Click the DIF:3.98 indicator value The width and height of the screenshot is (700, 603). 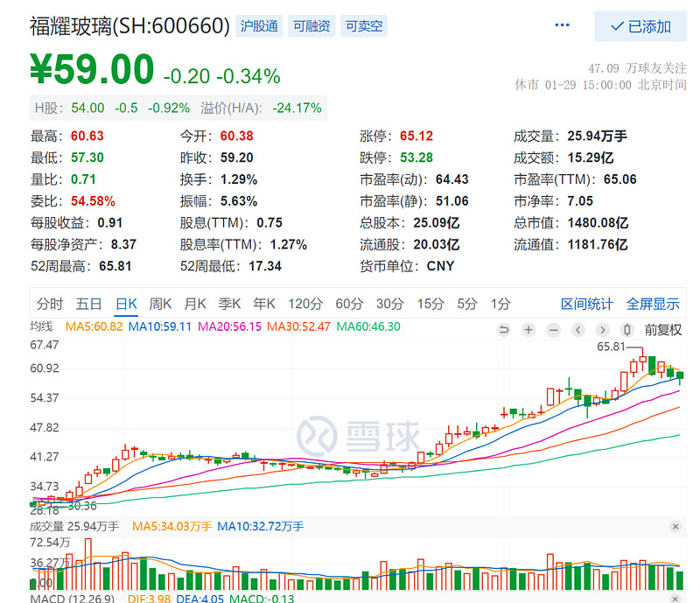coord(149,598)
